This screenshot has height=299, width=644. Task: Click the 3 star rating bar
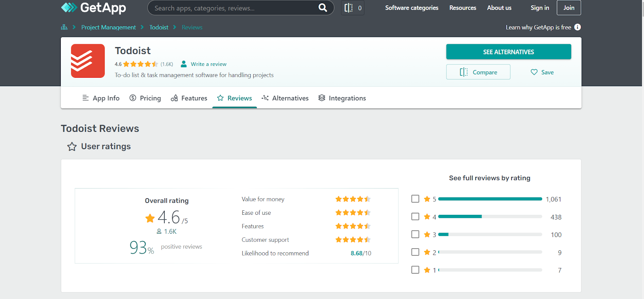click(x=490, y=234)
